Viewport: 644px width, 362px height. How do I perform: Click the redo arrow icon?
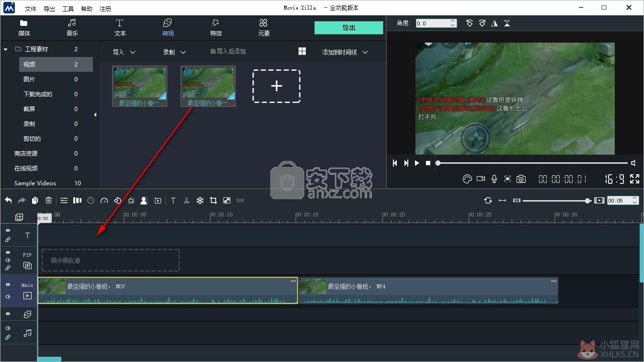(22, 201)
